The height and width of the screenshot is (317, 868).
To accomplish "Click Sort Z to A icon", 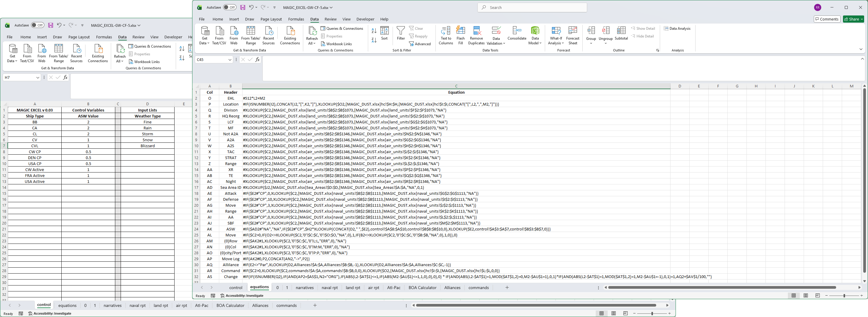I will point(374,40).
